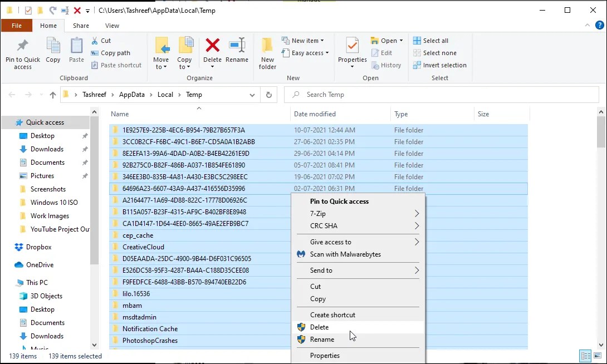Switch to the Share ribbon tab
This screenshot has height=364, width=607.
pos(81,25)
